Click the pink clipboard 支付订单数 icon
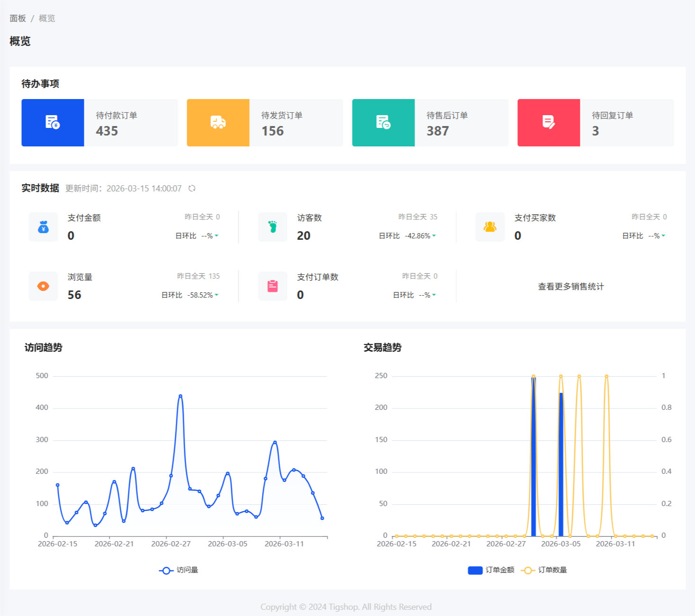This screenshot has height=616, width=695. pos(272,286)
